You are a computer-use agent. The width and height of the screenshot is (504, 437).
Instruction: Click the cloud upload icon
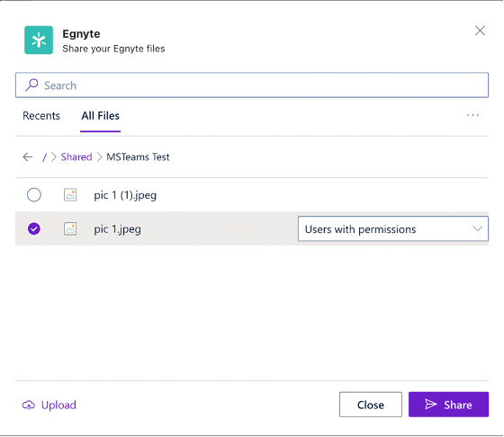(29, 406)
